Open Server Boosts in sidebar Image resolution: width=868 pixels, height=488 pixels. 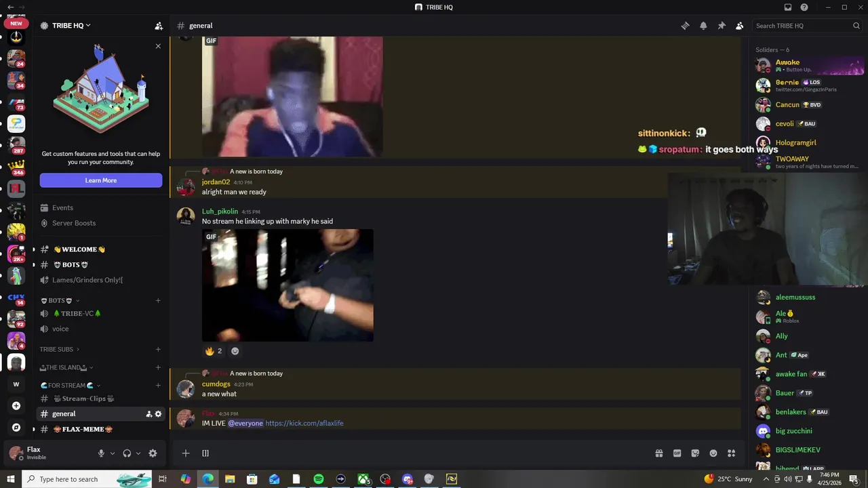click(x=100, y=223)
